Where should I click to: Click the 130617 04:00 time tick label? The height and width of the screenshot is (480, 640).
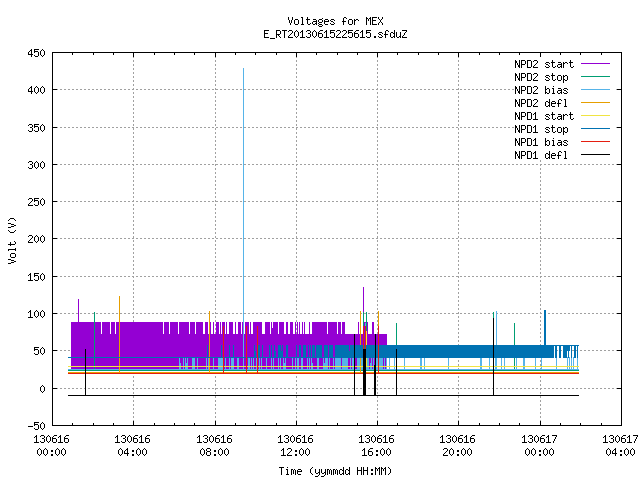[620, 446]
